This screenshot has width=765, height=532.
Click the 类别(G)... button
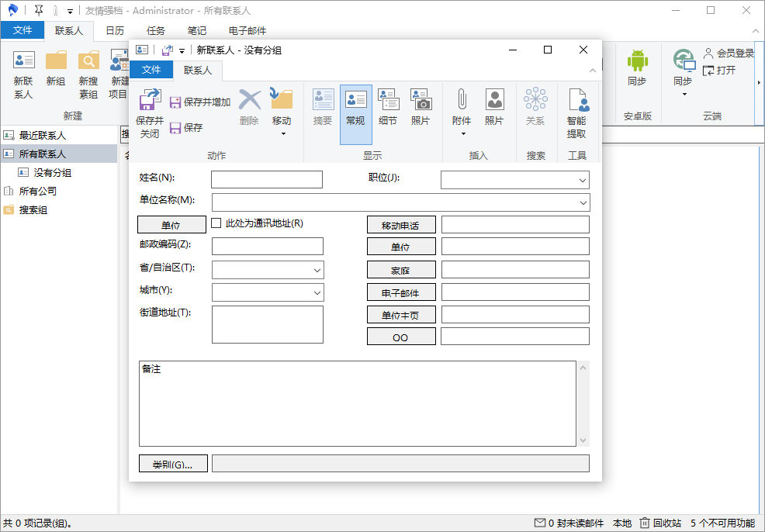tap(172, 463)
